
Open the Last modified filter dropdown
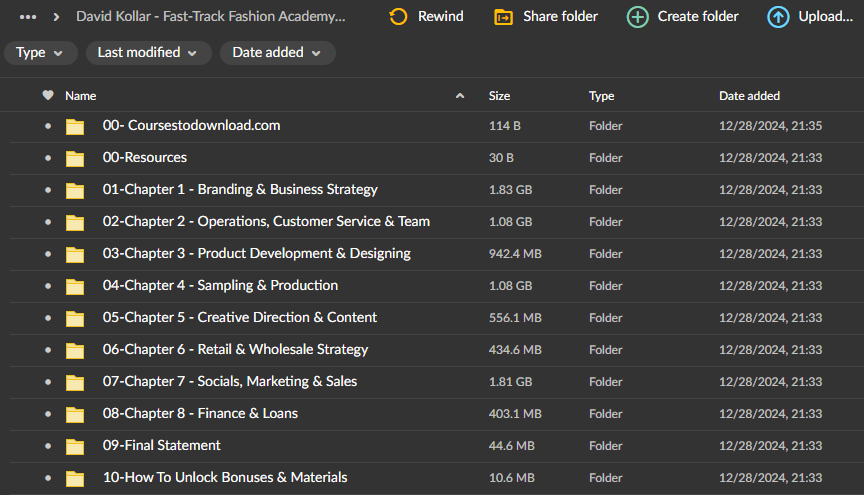pyautogui.click(x=149, y=53)
